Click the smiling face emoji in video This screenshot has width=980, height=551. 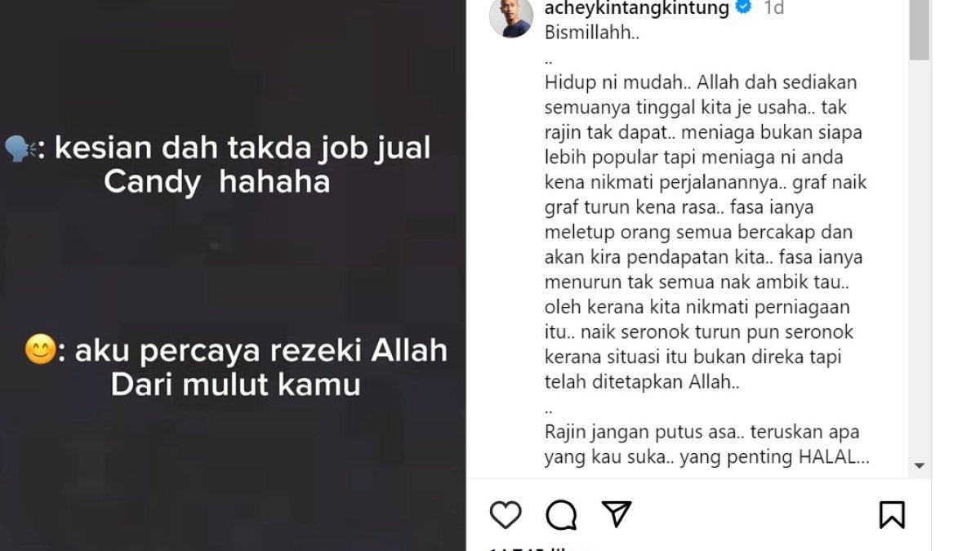coord(38,351)
